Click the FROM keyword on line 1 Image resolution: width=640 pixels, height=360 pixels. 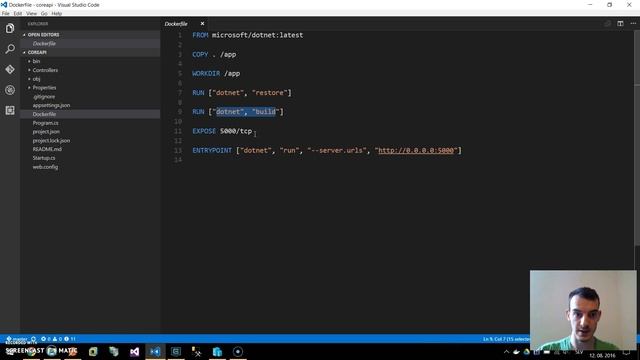point(200,35)
